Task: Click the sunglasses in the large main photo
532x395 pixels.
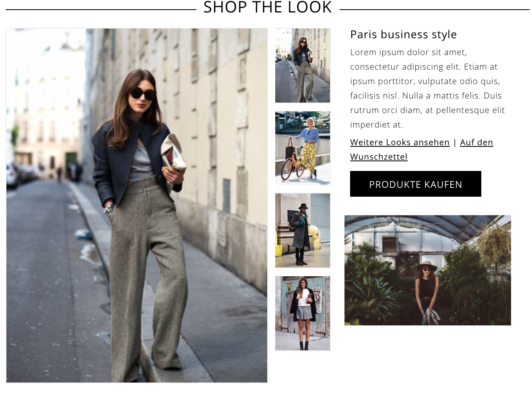Action: click(142, 94)
